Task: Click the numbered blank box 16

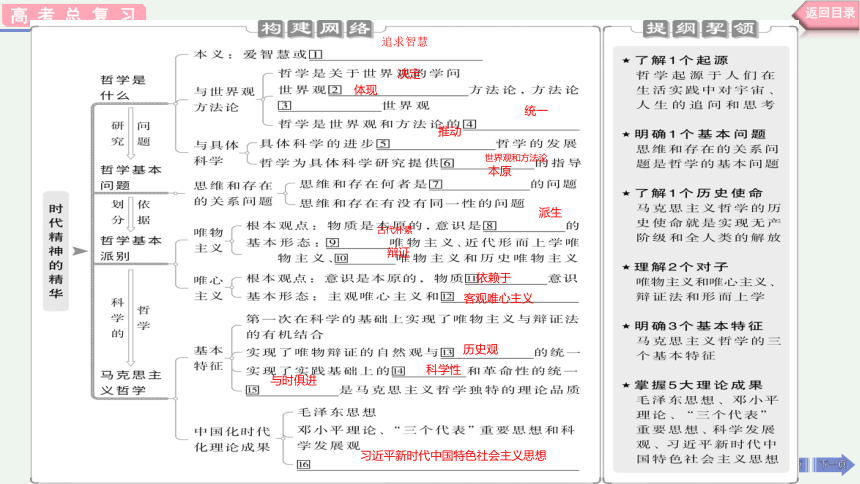Action: click(x=303, y=464)
